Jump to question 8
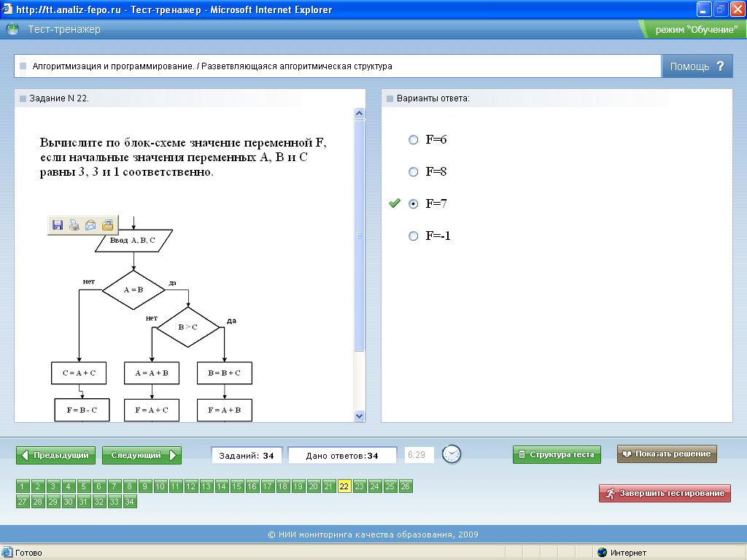This screenshot has height=560, width=747. click(x=129, y=486)
